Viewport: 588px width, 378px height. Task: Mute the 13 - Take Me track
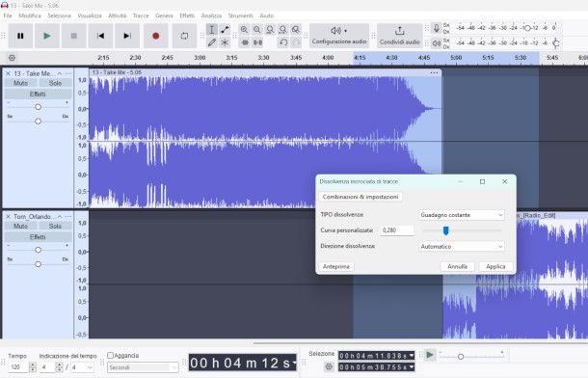click(x=20, y=83)
